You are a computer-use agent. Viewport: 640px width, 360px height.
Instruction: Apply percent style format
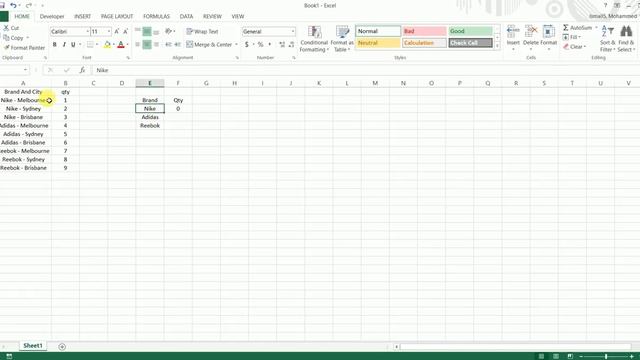[260, 44]
